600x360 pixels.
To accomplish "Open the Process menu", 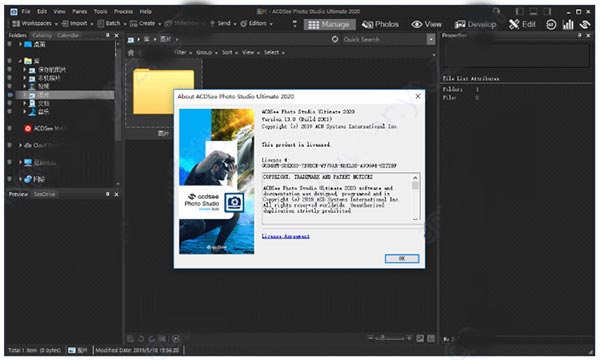I will point(123,11).
